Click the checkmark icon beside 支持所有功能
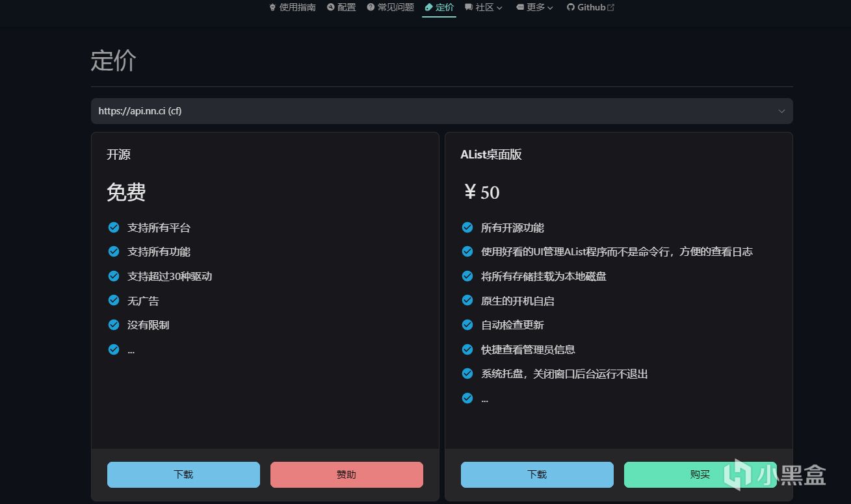851x504 pixels. (114, 251)
